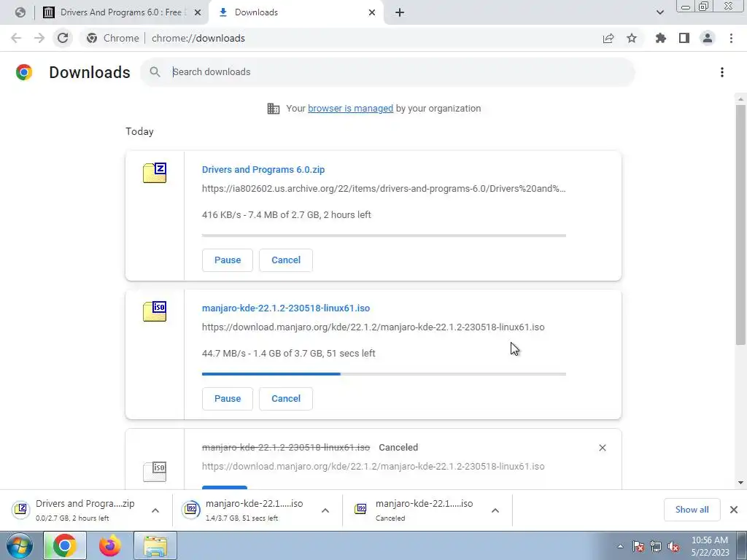Close the Downloads tab
The image size is (747, 560).
(x=372, y=12)
